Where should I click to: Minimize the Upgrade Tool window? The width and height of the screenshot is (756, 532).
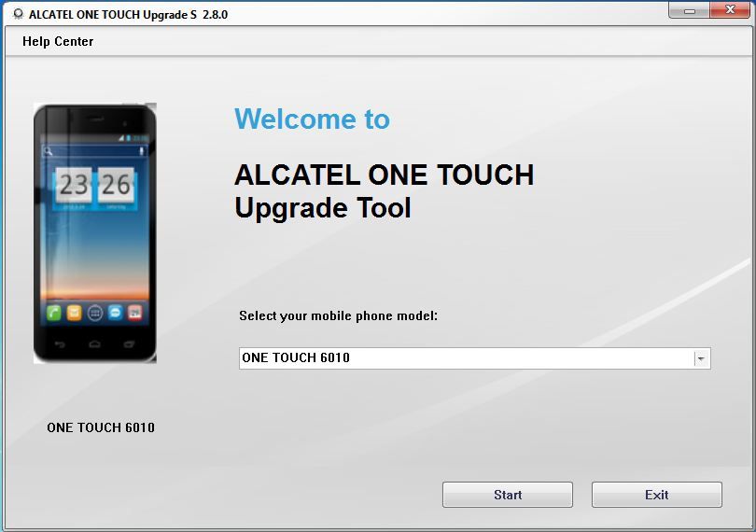689,10
